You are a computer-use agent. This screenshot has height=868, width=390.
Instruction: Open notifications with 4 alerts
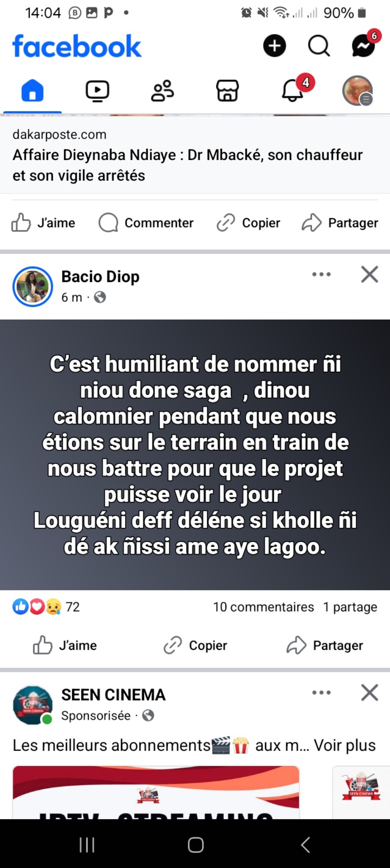pos(292,90)
